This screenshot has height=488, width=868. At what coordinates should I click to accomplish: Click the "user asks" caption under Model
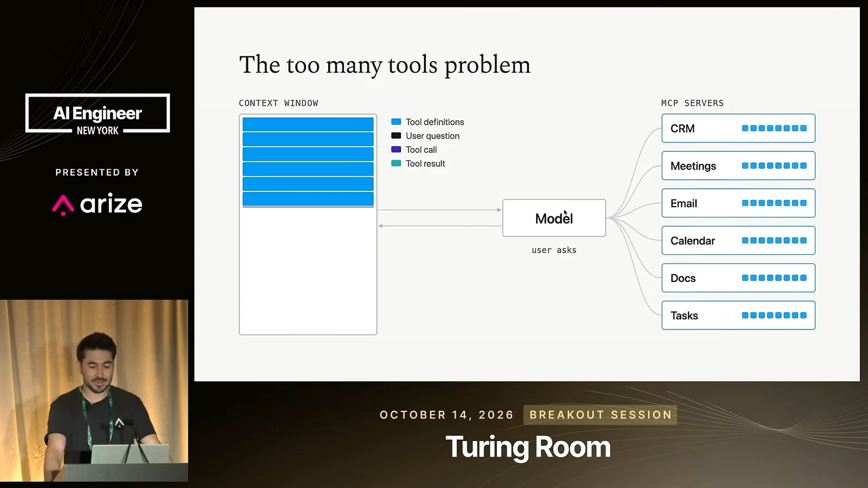[554, 250]
